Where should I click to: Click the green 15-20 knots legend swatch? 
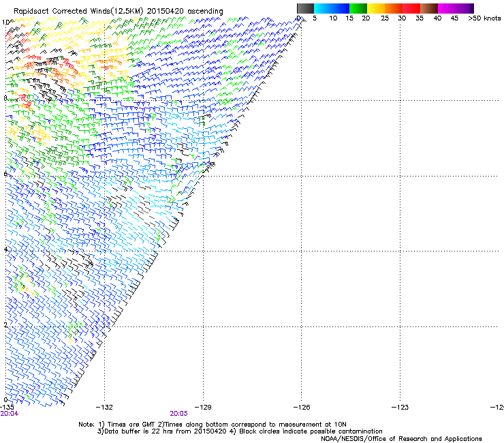(358, 8)
